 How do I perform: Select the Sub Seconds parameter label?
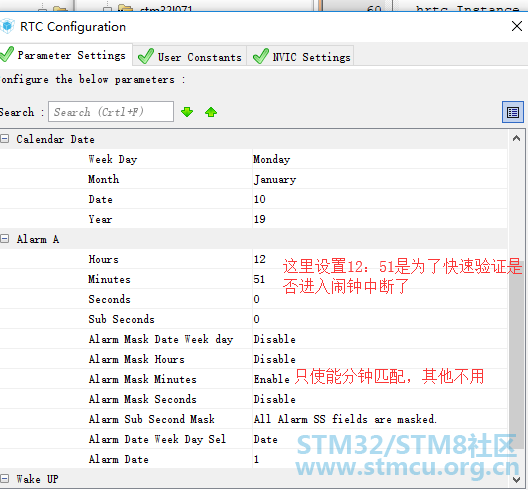[121, 319]
